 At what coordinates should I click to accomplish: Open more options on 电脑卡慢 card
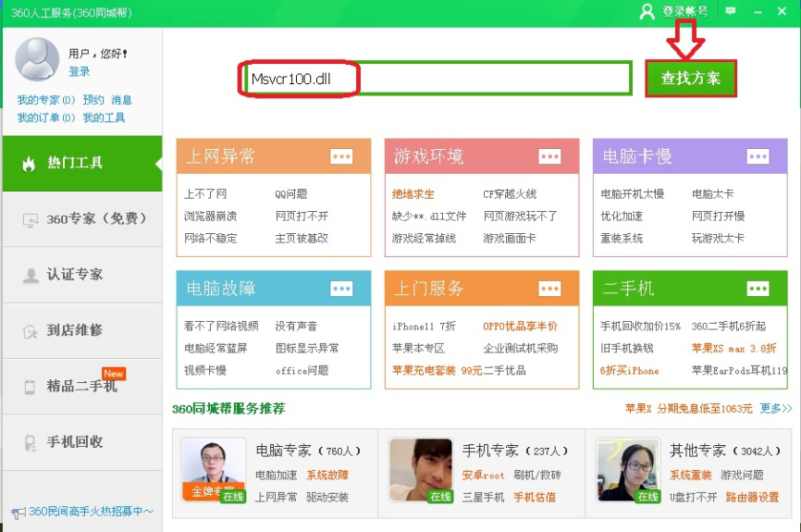pyautogui.click(x=758, y=156)
